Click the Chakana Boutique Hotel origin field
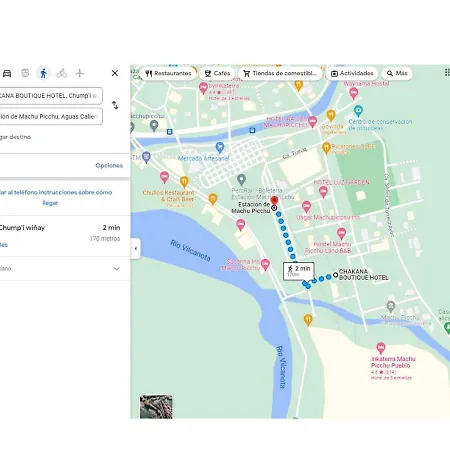This screenshot has height=450, width=450. tap(51, 96)
